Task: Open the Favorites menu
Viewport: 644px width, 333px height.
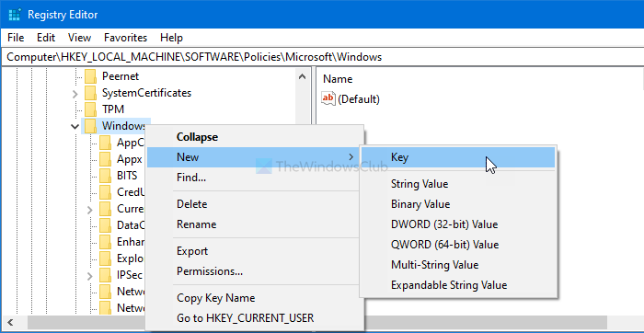Action: (126, 38)
